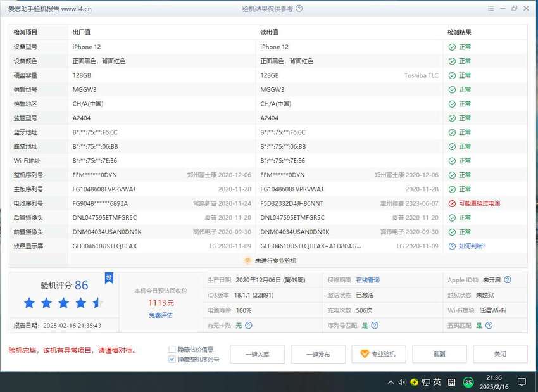The height and width of the screenshot is (392, 538).
Task: Click the taskbar clock 21:36
Action: 494,377
